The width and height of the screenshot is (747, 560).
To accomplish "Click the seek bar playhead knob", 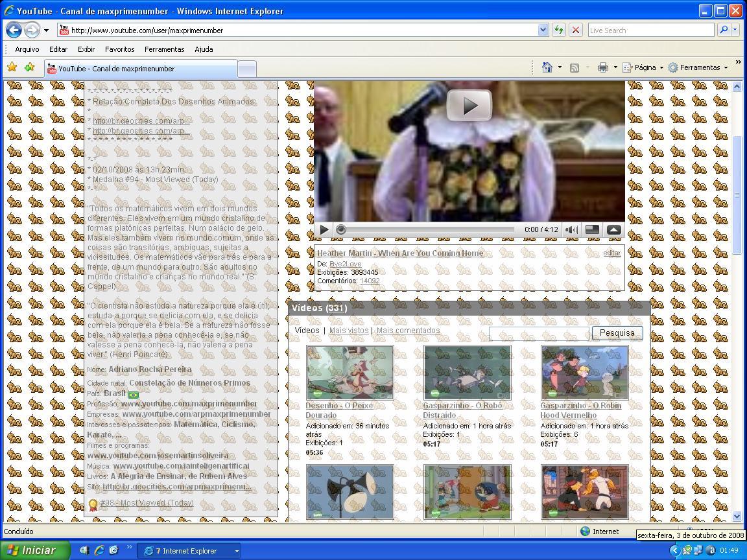I will [x=340, y=229].
